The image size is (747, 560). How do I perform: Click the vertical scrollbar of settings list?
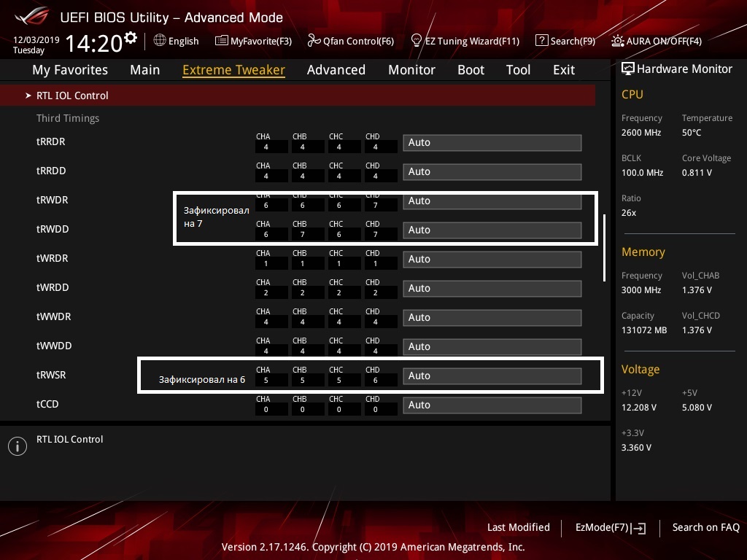click(x=605, y=248)
